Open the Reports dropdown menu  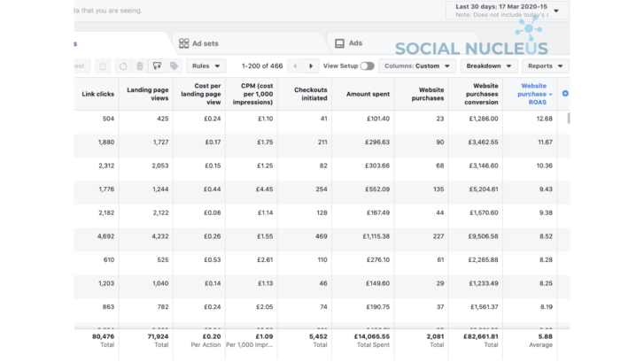(x=544, y=66)
